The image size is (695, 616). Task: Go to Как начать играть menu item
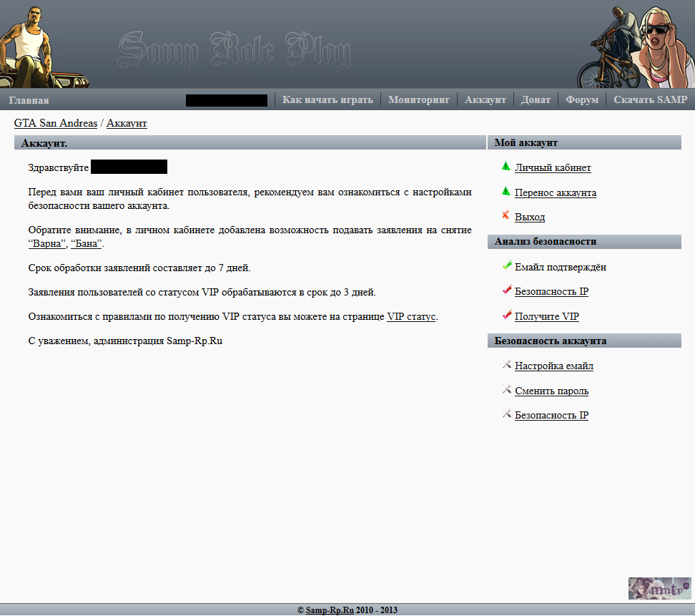(x=327, y=99)
